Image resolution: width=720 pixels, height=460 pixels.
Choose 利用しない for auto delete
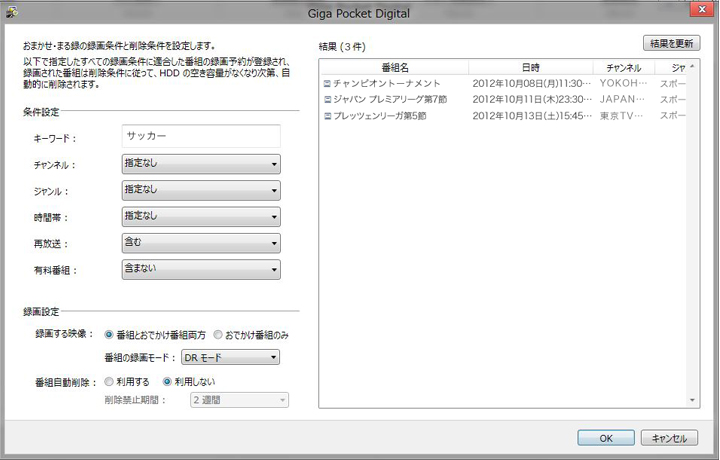167,381
